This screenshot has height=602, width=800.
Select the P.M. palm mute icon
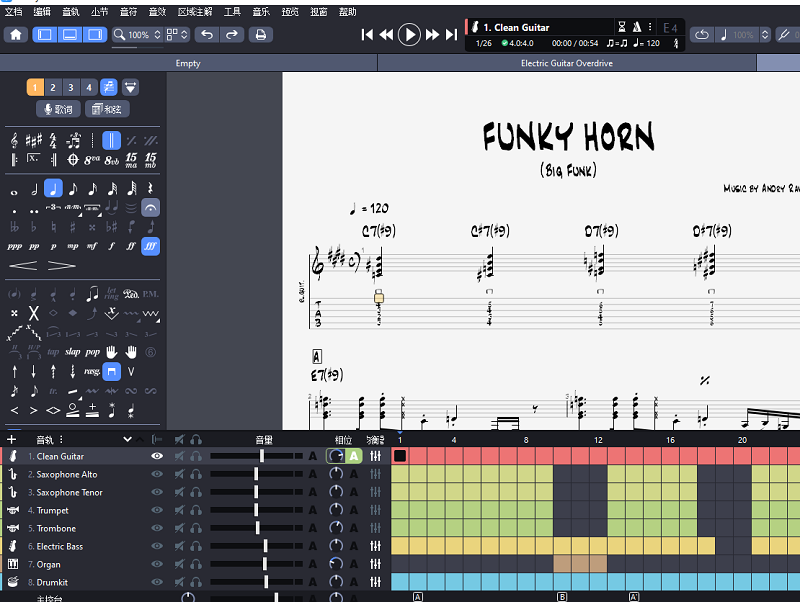coord(151,293)
